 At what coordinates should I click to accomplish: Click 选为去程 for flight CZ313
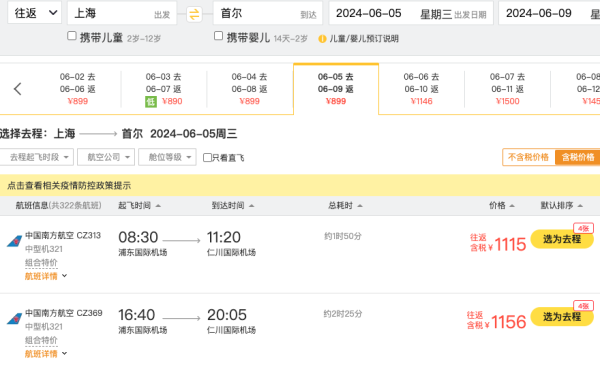[562, 239]
